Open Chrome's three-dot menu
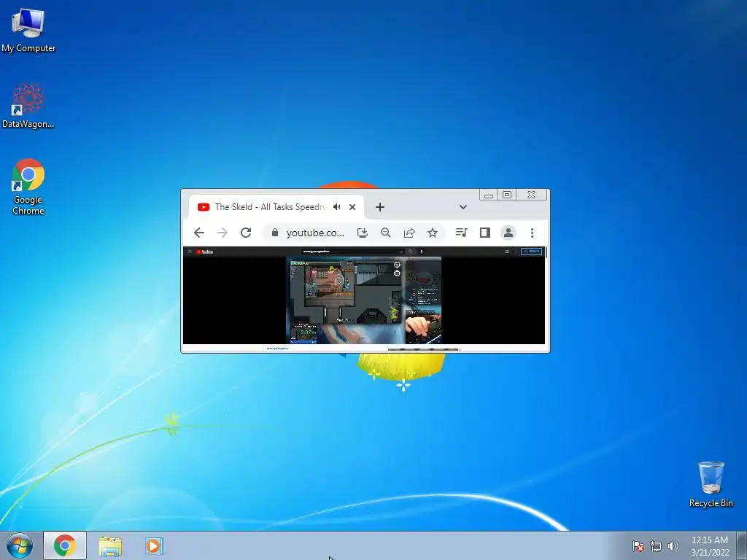 (532, 233)
